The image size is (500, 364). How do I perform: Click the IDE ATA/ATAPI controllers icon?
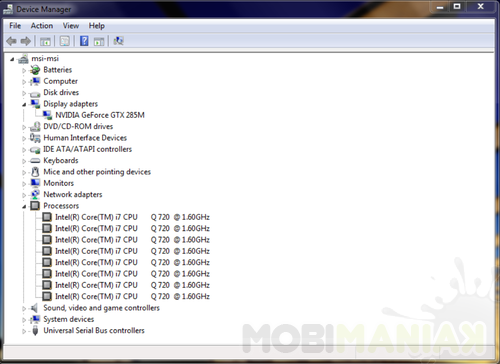(x=35, y=150)
